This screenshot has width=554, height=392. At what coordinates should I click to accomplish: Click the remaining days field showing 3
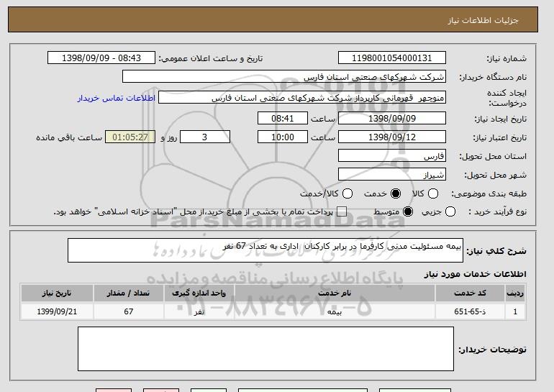pos(205,137)
